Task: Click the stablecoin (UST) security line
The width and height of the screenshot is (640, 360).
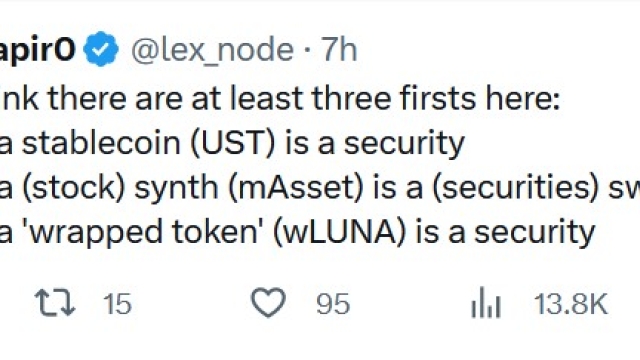Action: point(232,143)
